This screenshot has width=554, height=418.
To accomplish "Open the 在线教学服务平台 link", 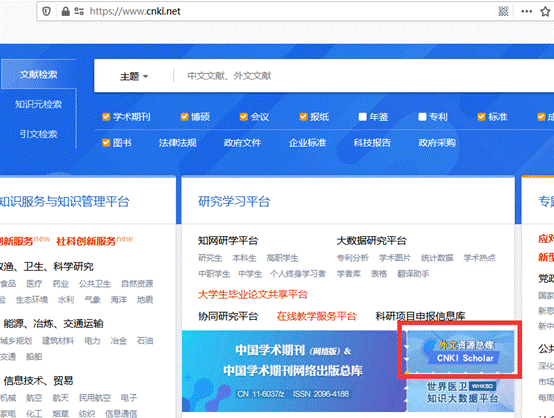I will [x=317, y=316].
